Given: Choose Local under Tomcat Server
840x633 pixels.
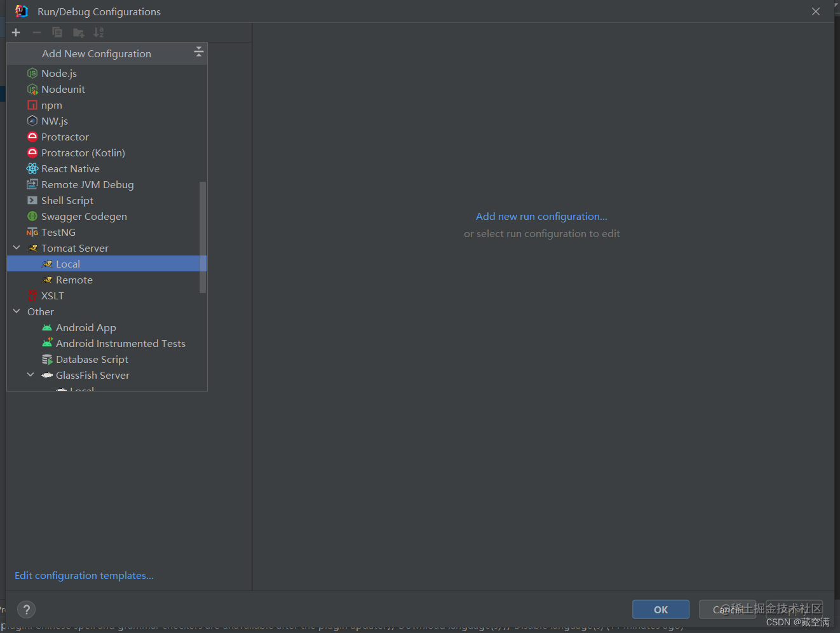Looking at the screenshot, I should pos(107,264).
